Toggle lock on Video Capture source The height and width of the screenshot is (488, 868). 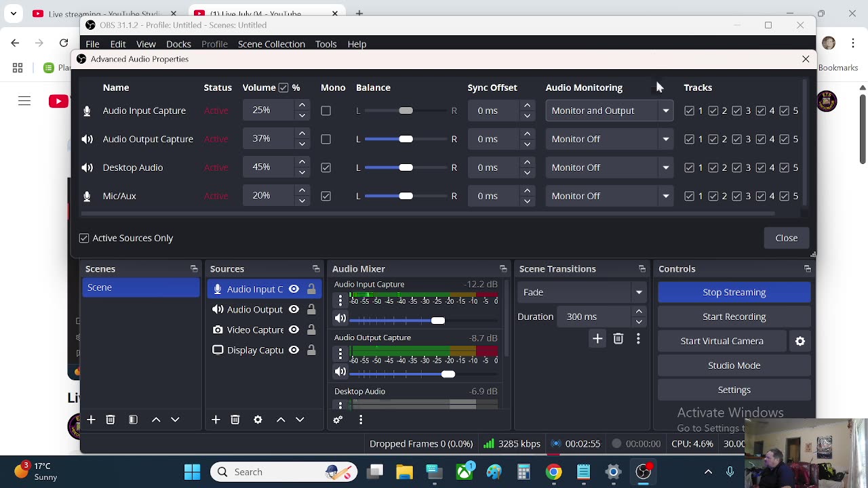pos(311,330)
